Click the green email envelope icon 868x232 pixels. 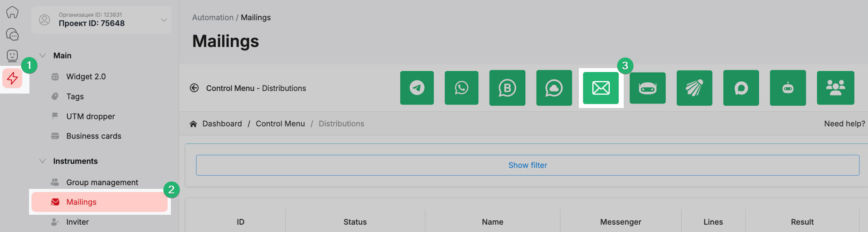click(601, 88)
